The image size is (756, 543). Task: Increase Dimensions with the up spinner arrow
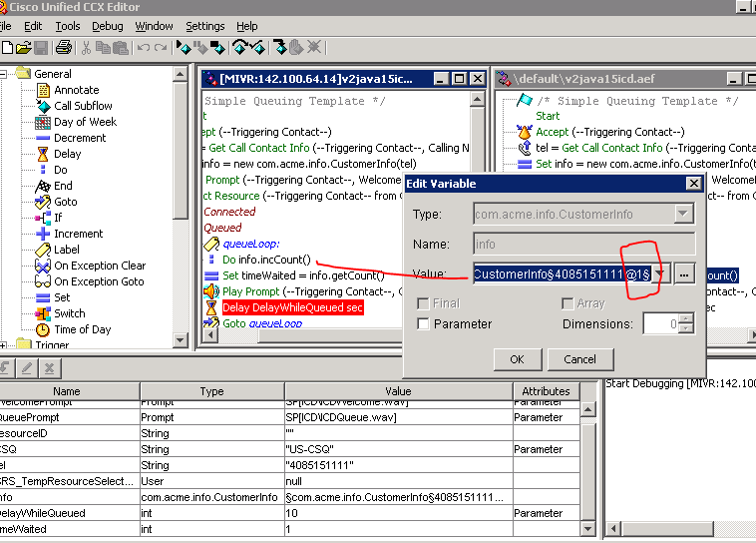[x=685, y=318]
